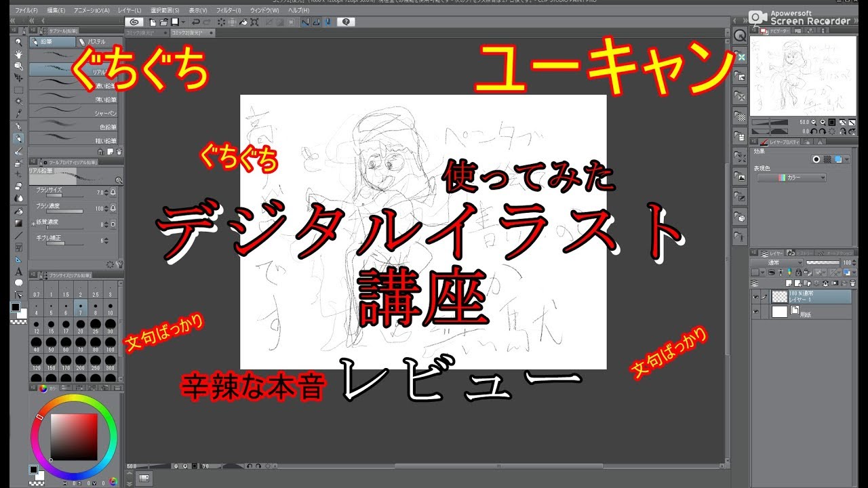The width and height of the screenshot is (868, 488).
Task: Click Navigator rotate left icon
Action: 813,131
